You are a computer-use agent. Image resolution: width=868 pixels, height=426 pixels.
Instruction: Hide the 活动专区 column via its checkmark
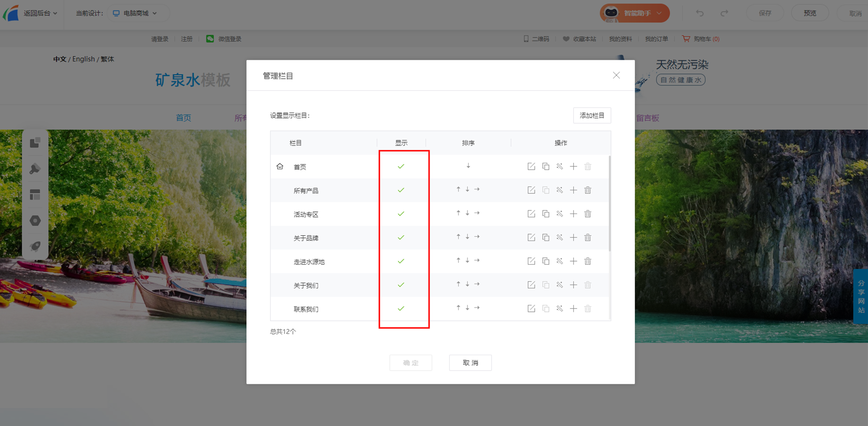(401, 214)
